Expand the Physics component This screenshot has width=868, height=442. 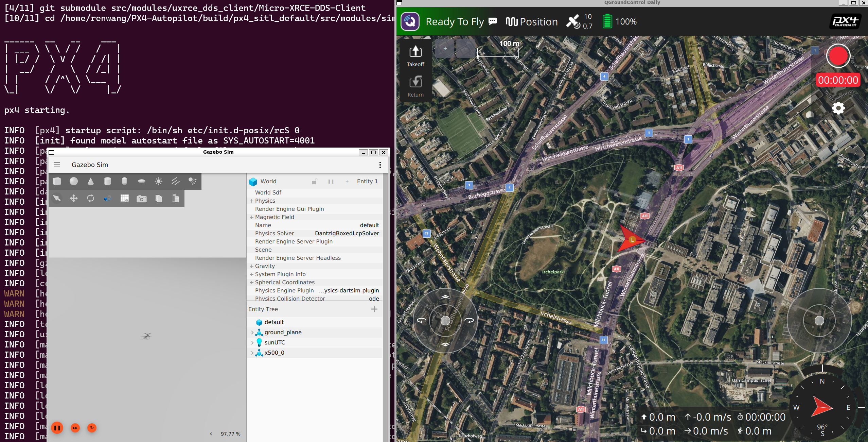(x=252, y=201)
